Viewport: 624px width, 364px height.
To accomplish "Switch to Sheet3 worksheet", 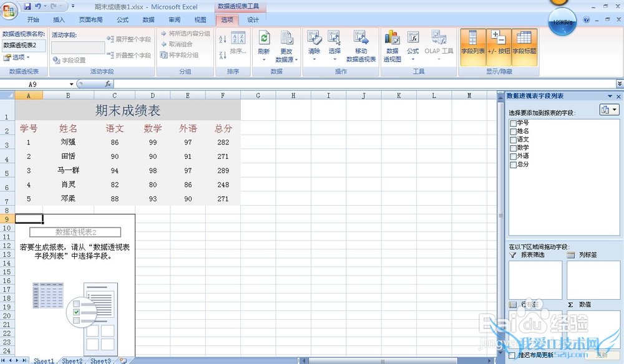I will coord(100,360).
